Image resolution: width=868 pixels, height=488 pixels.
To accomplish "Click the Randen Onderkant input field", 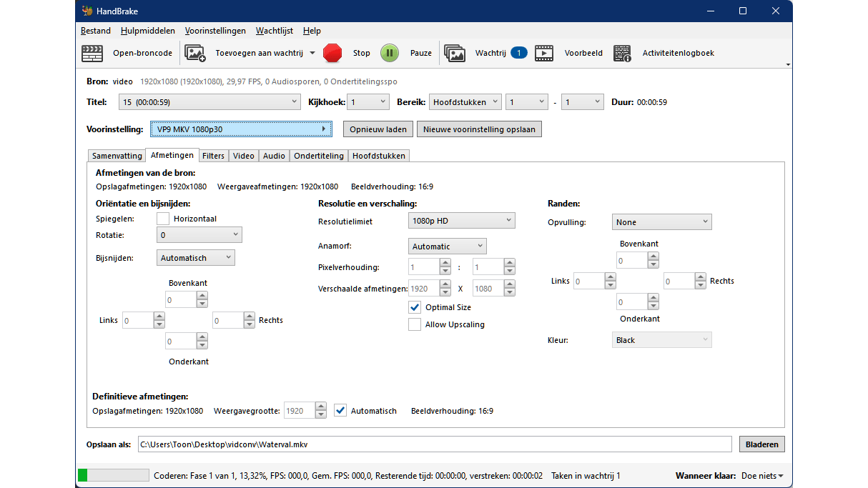I will point(632,302).
